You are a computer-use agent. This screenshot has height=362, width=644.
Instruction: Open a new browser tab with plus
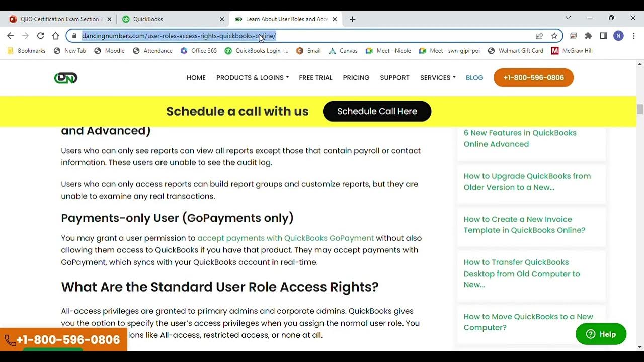coord(352,19)
